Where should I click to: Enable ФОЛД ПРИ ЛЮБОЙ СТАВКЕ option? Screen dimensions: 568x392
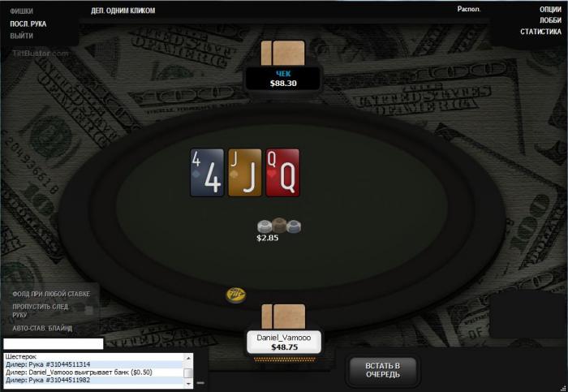[x=51, y=294]
